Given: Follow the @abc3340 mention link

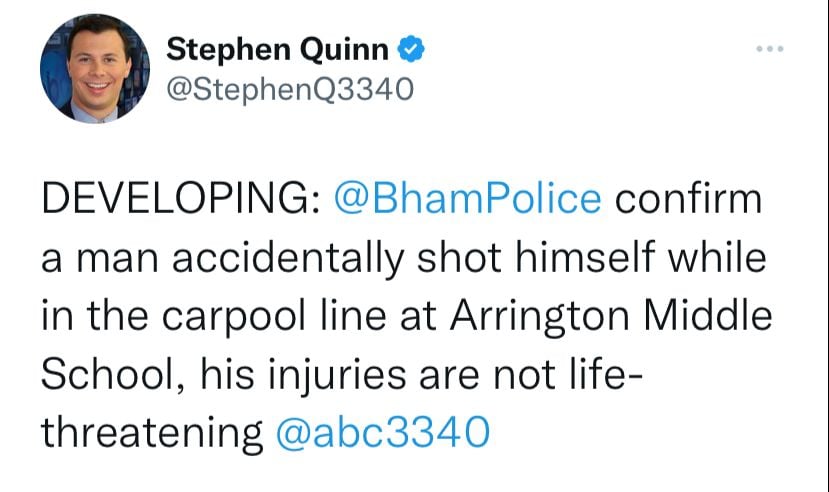Looking at the screenshot, I should [x=383, y=433].
